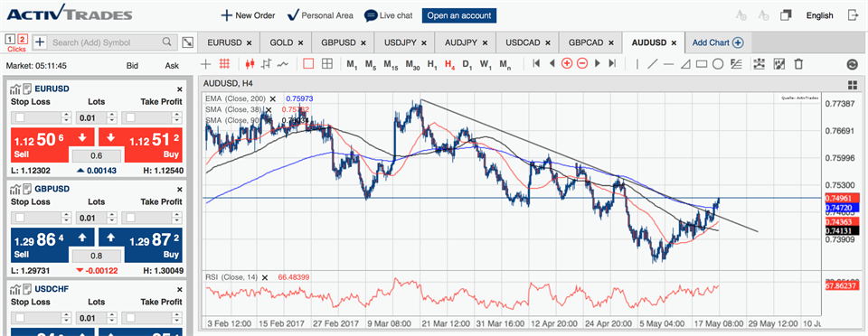The image size is (868, 336).
Task: Open EURUSD chart from widget chart icon
Action: pyautogui.click(x=15, y=89)
